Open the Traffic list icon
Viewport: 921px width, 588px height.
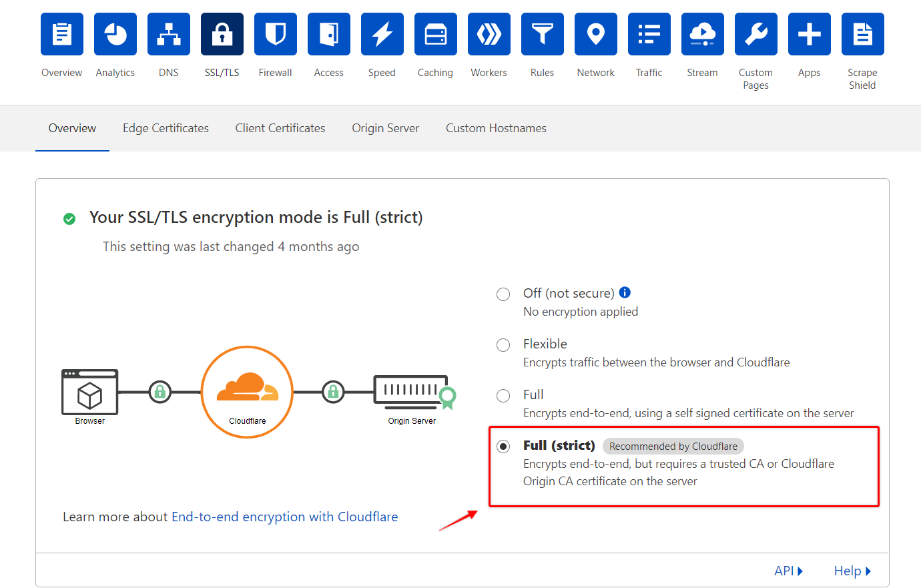649,34
